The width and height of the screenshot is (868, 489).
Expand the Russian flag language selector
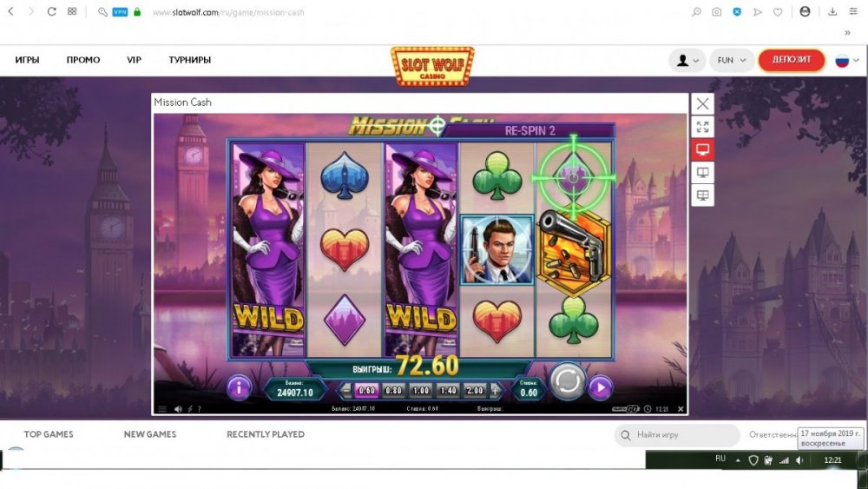tap(847, 60)
